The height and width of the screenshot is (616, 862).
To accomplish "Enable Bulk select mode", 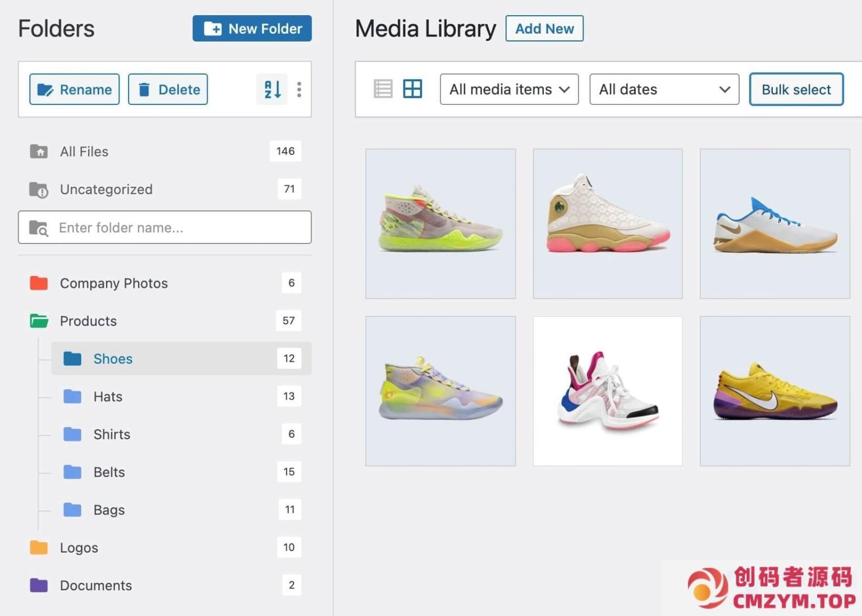I will click(x=796, y=89).
